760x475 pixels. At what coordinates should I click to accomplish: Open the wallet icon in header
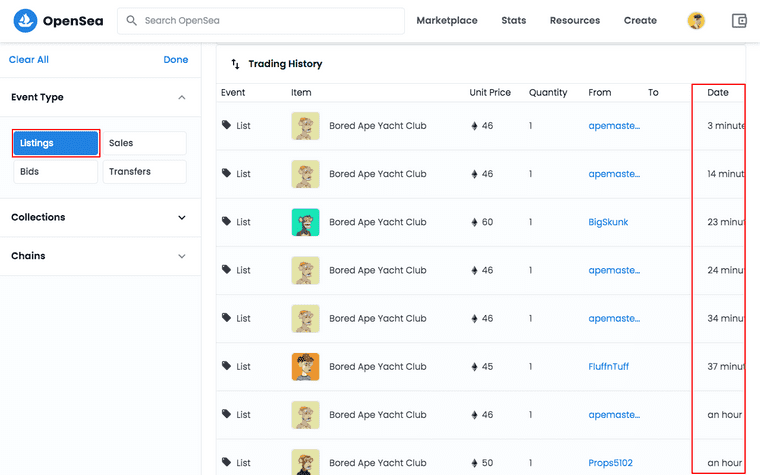point(739,20)
